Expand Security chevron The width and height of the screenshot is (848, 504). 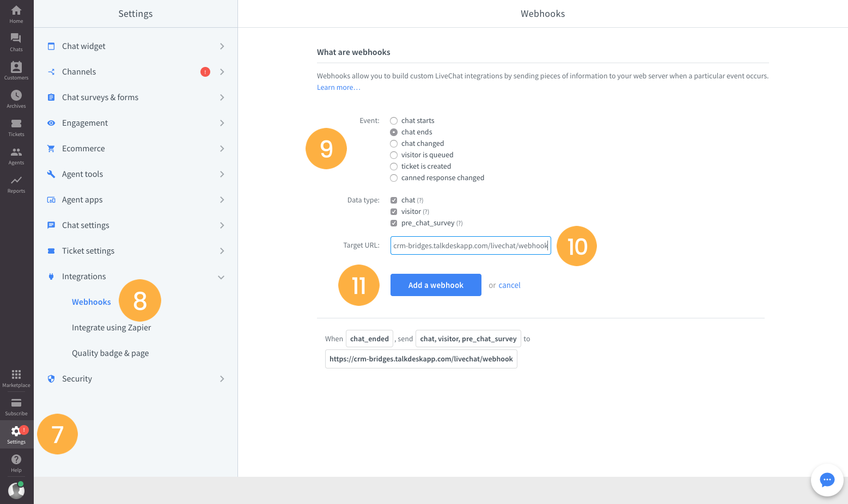click(222, 379)
